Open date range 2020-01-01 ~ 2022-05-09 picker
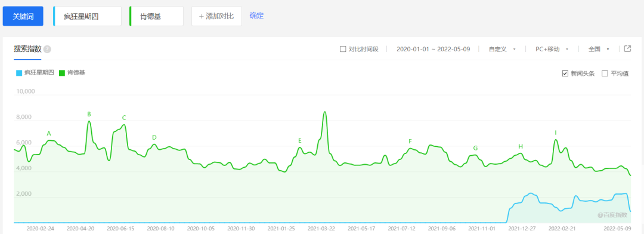 click(x=434, y=50)
